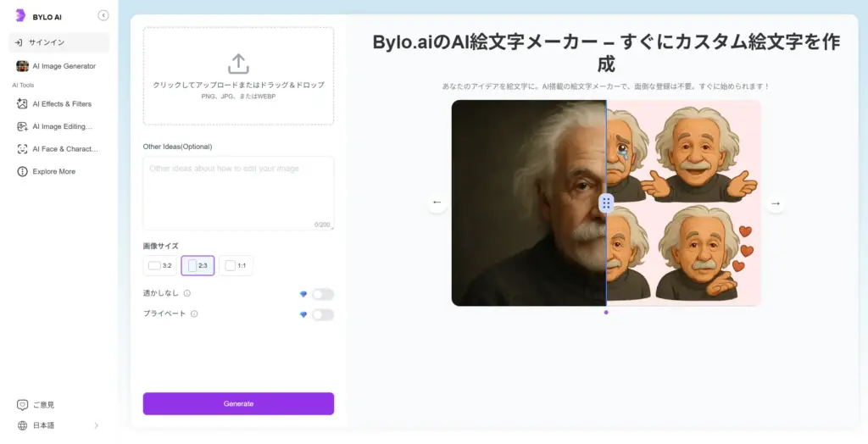The width and height of the screenshot is (868, 444).
Task: Open the AI Face & Character menu item
Action: point(59,149)
